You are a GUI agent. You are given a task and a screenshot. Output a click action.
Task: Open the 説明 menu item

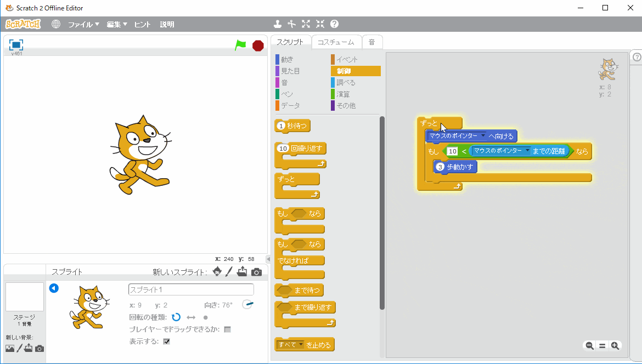tap(167, 25)
